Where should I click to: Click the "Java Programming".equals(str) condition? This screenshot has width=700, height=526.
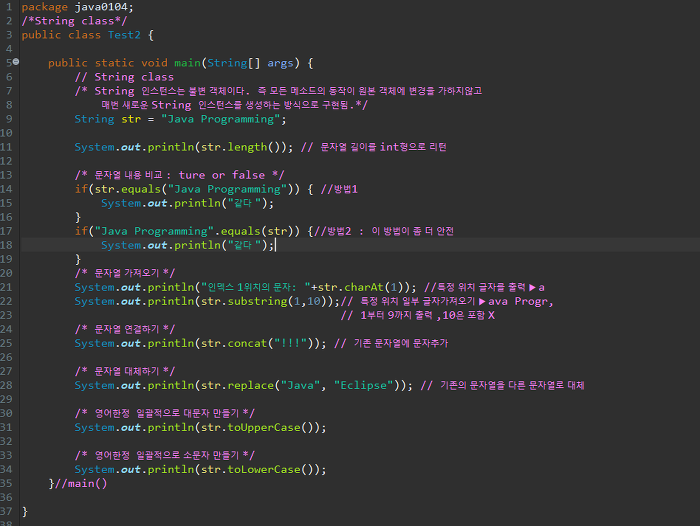pos(197,231)
